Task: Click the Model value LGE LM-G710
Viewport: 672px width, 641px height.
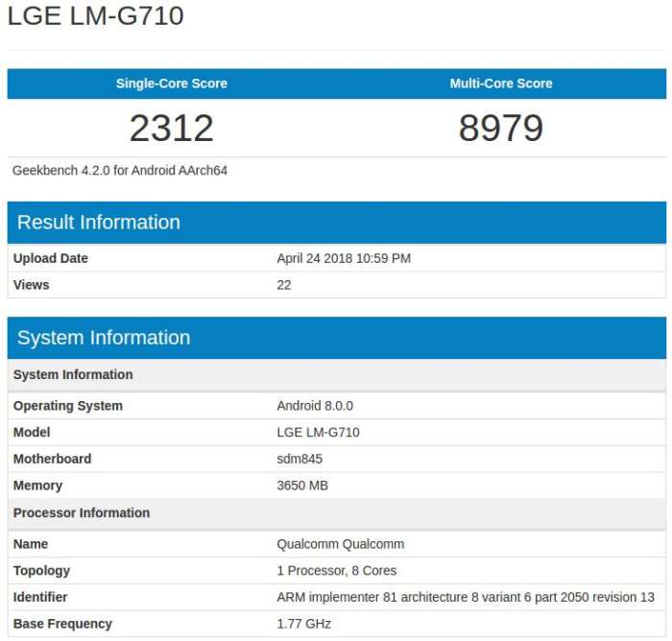Action: click(318, 433)
